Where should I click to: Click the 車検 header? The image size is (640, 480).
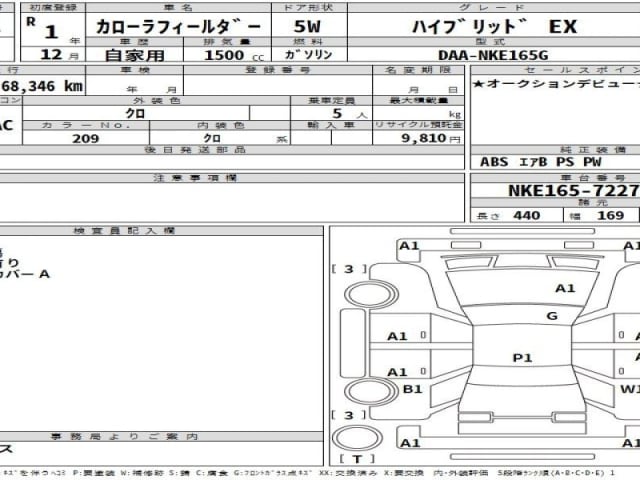135,70
